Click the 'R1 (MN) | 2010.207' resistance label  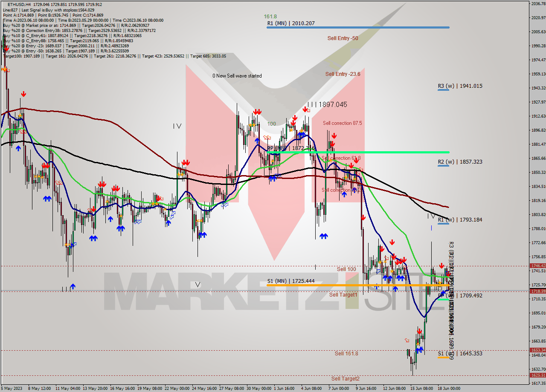(291, 23)
